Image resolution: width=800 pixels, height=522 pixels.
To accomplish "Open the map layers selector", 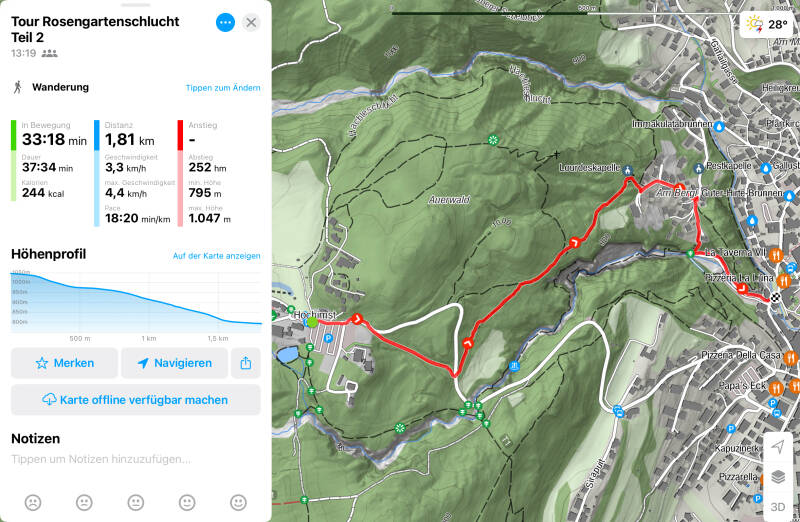I will tap(778, 477).
